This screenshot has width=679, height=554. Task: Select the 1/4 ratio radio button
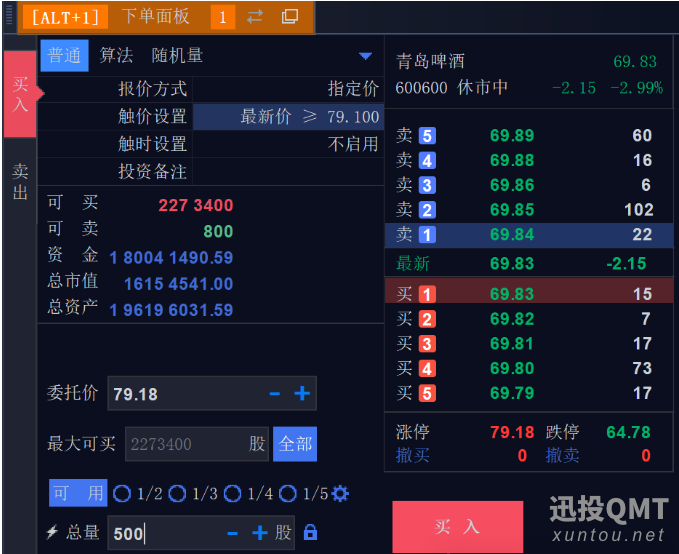(233, 493)
